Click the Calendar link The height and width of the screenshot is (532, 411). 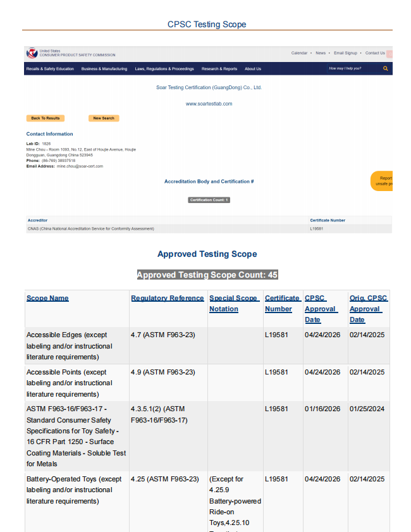299,53
